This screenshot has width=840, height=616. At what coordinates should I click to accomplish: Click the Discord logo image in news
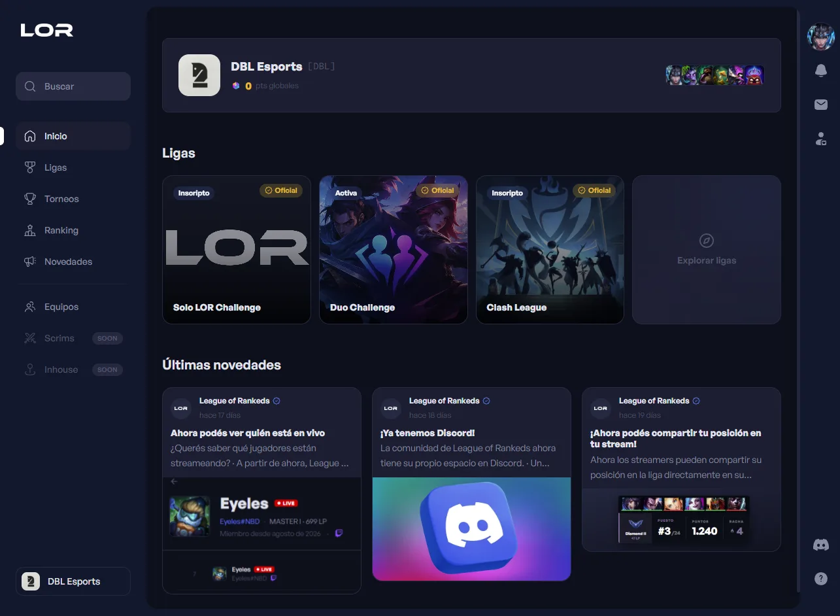click(471, 529)
